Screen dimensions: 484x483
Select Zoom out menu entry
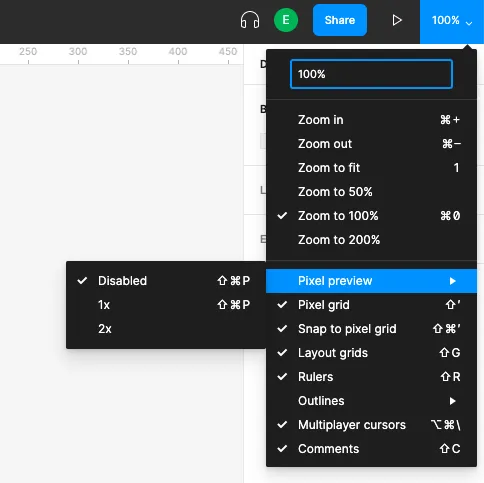(x=371, y=144)
